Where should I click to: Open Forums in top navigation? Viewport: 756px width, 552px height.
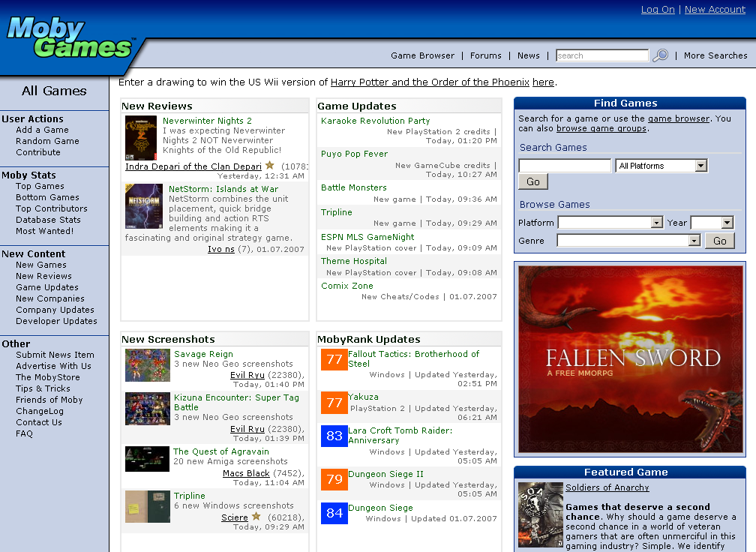click(x=486, y=55)
